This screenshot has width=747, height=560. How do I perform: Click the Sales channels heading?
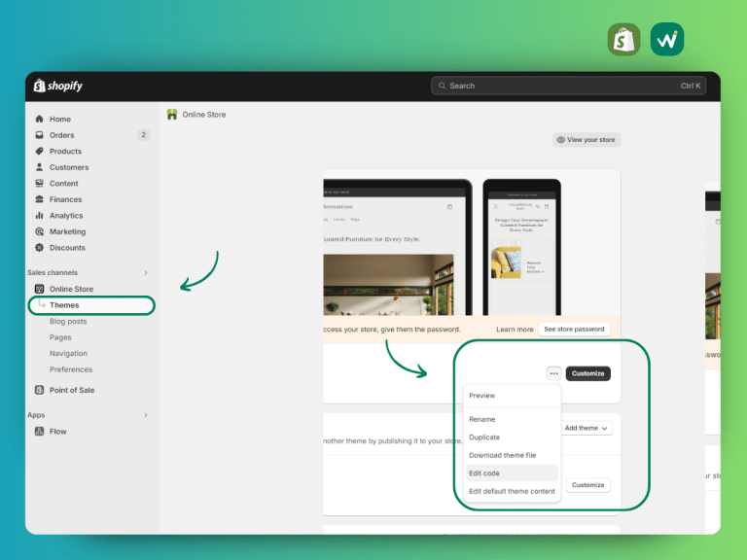point(53,272)
